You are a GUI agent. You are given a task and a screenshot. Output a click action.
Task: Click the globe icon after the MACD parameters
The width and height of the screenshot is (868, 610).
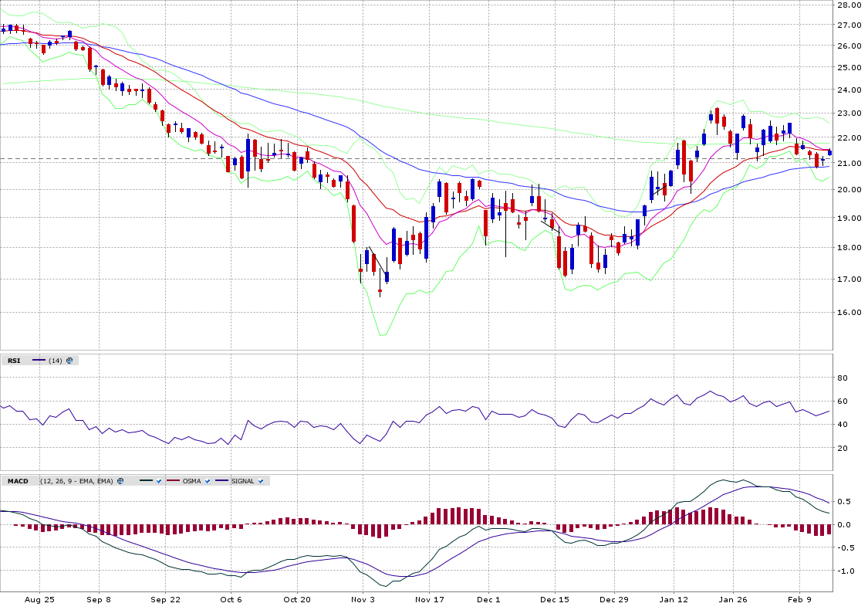[120, 481]
